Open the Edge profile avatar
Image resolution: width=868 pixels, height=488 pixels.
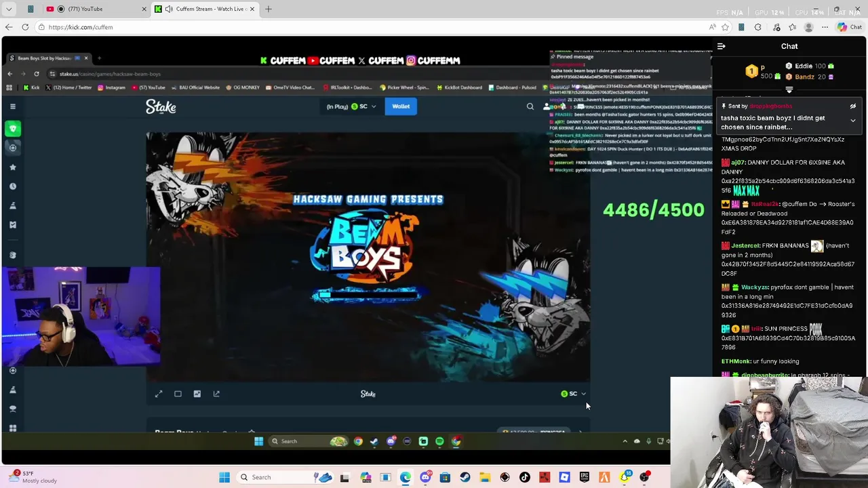808,27
